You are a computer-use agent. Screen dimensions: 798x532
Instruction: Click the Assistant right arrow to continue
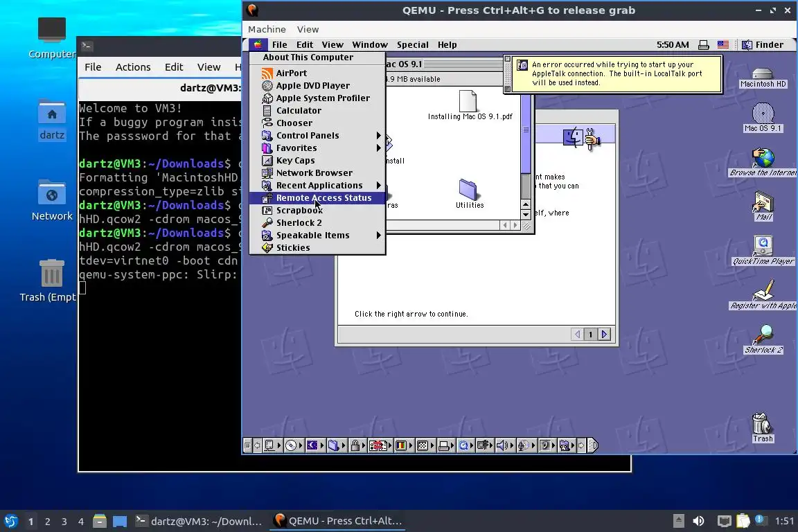click(x=605, y=335)
